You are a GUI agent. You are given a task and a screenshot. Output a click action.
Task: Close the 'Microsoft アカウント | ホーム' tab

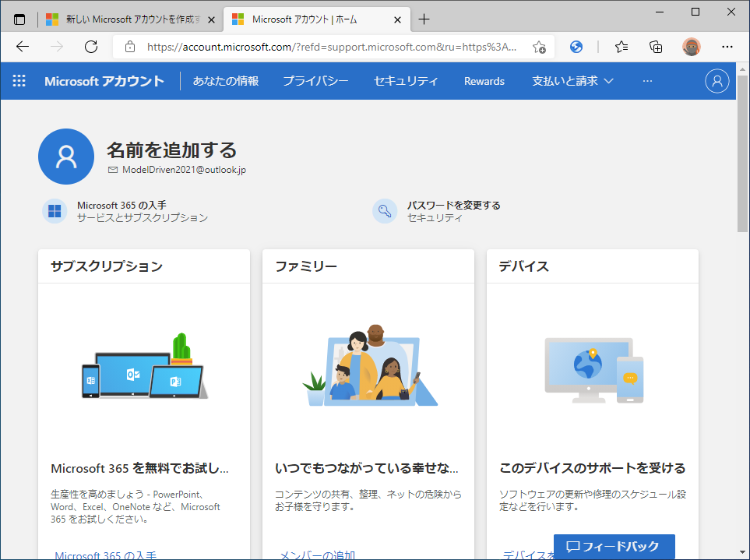click(x=397, y=19)
